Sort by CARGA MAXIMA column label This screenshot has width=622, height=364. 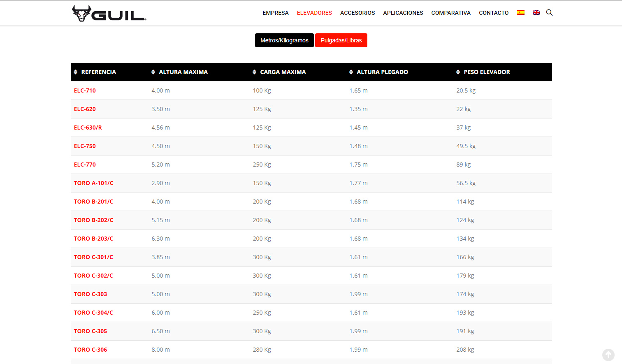[x=283, y=72]
